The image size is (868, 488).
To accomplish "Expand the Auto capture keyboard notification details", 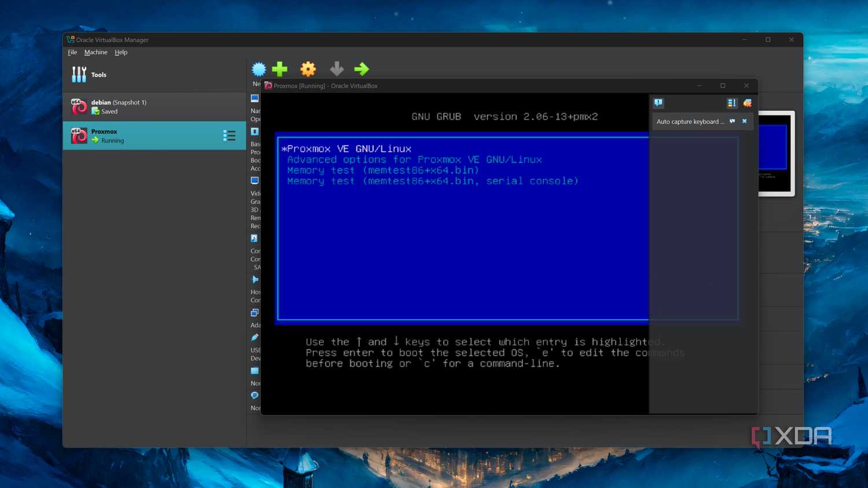I will tap(733, 121).
